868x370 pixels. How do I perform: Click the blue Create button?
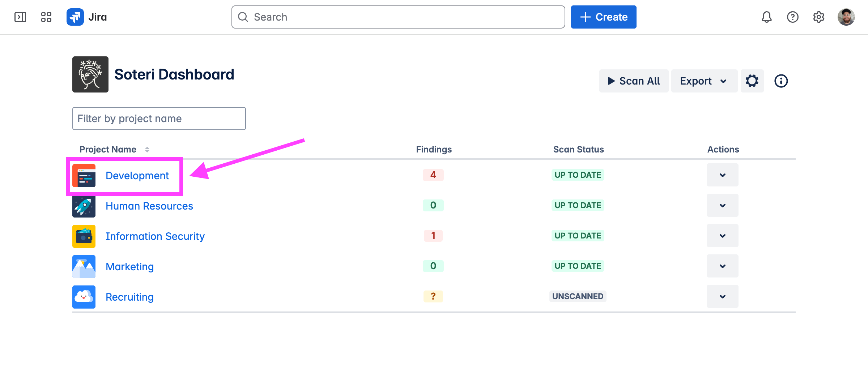[604, 17]
